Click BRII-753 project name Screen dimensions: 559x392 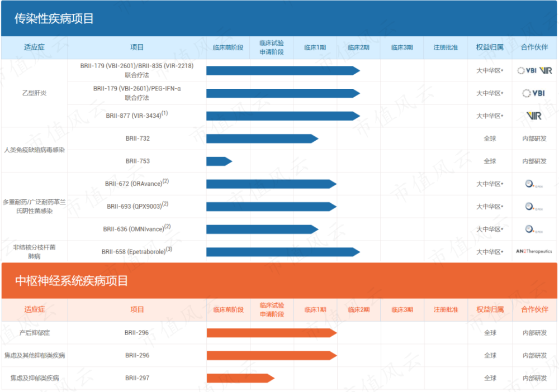point(138,161)
